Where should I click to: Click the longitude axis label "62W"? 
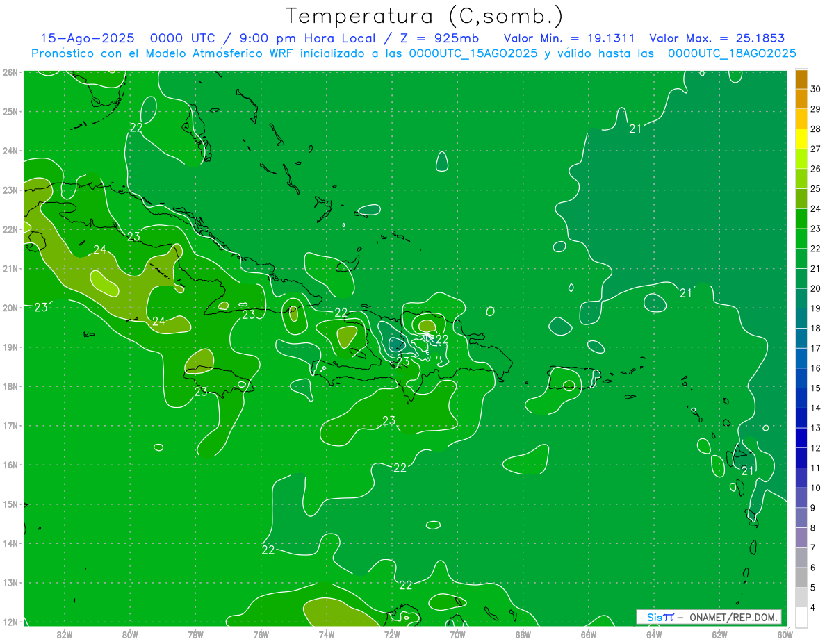pyautogui.click(x=719, y=634)
